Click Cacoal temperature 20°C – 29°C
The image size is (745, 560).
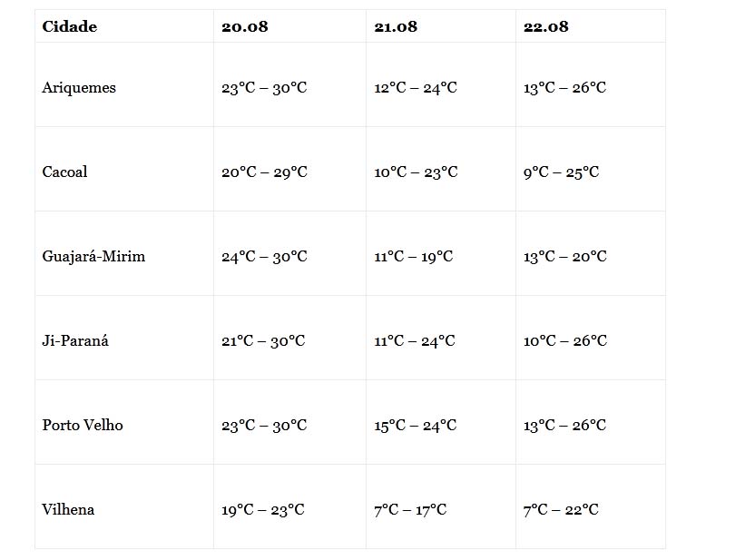coord(264,172)
